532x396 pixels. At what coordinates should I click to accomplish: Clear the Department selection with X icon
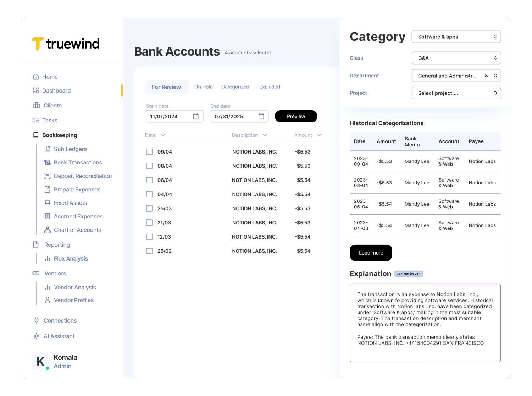486,76
